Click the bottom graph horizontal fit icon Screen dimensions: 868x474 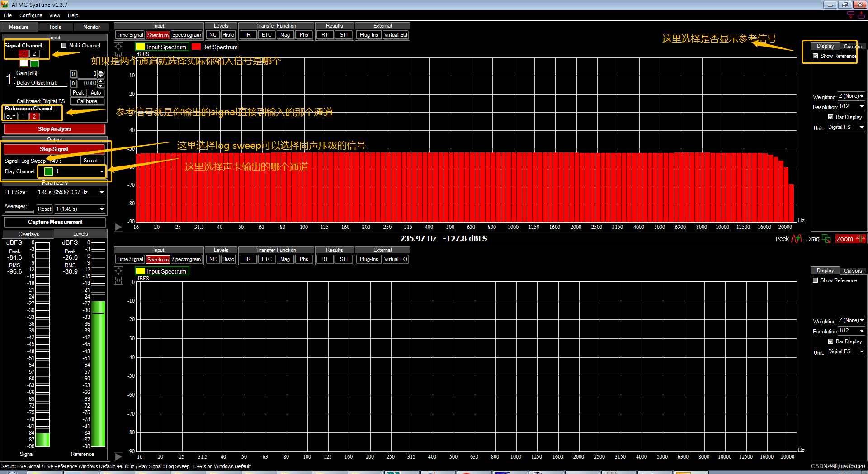coord(118,280)
